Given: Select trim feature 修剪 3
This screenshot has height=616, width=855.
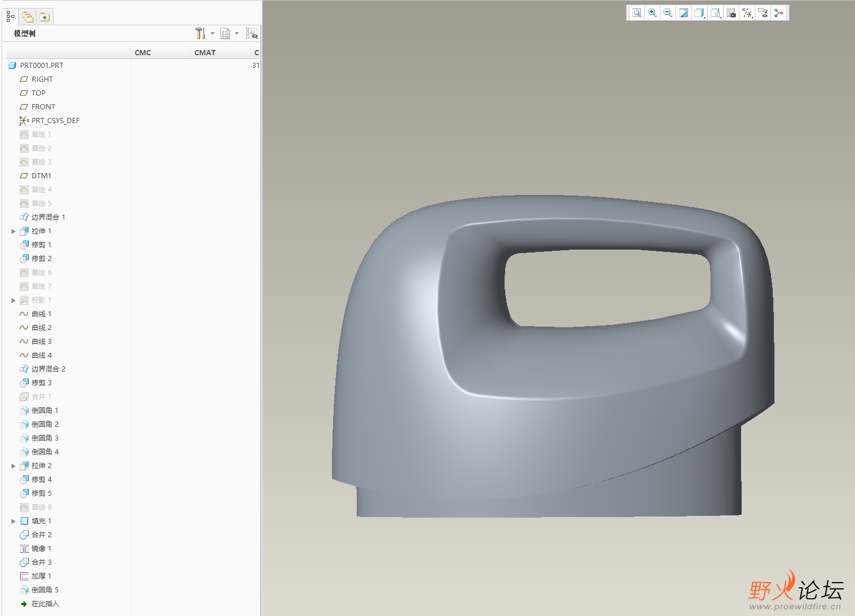Looking at the screenshot, I should coord(41,383).
